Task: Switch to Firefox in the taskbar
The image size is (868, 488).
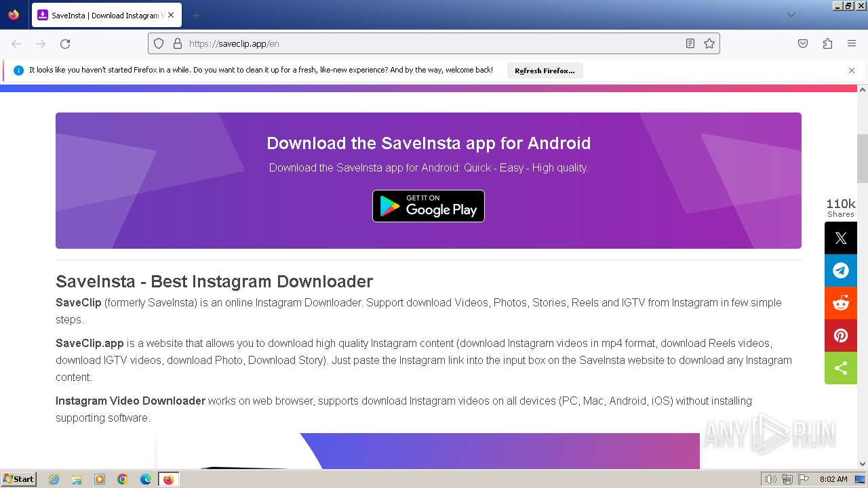Action: tap(168, 479)
